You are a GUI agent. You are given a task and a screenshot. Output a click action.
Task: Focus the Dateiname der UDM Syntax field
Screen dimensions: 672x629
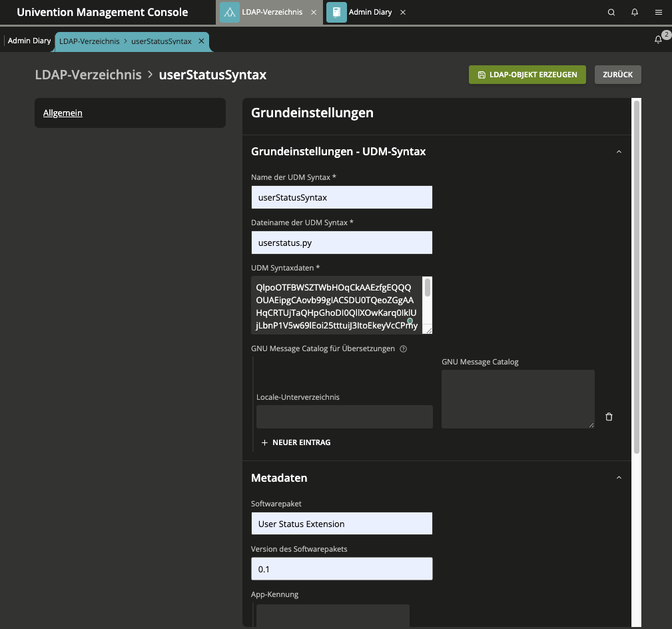click(x=342, y=243)
